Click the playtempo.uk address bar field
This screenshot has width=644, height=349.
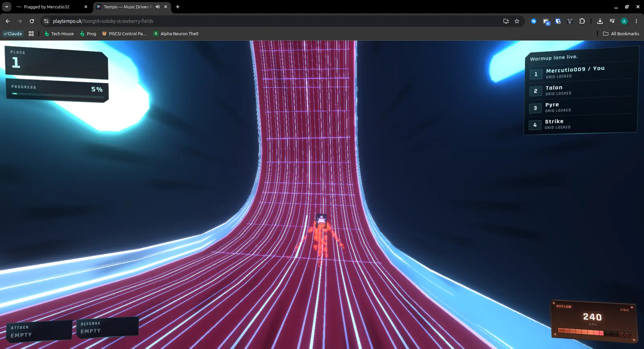coord(274,21)
